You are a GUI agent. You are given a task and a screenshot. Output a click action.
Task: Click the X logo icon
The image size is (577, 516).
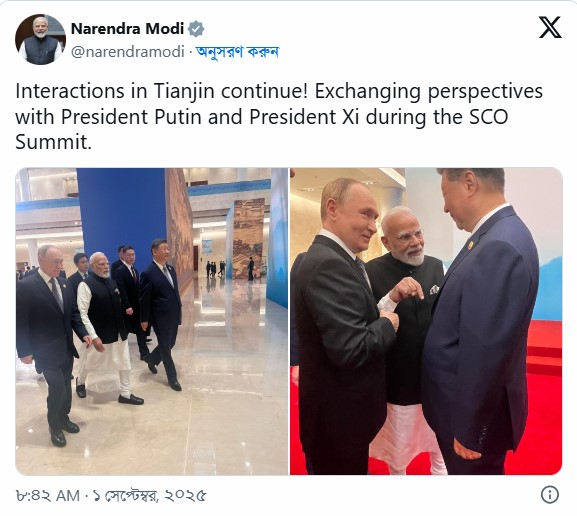(550, 27)
